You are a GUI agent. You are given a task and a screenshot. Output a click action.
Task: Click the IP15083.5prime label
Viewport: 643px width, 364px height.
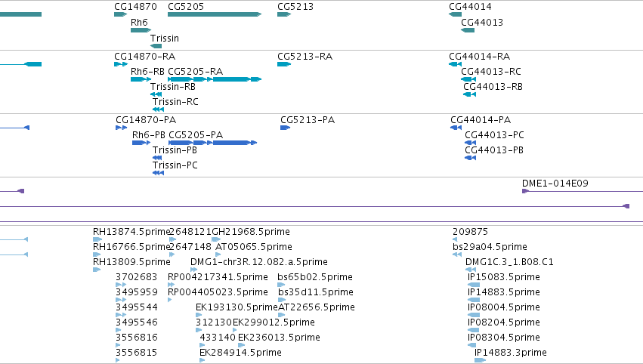[503, 277]
